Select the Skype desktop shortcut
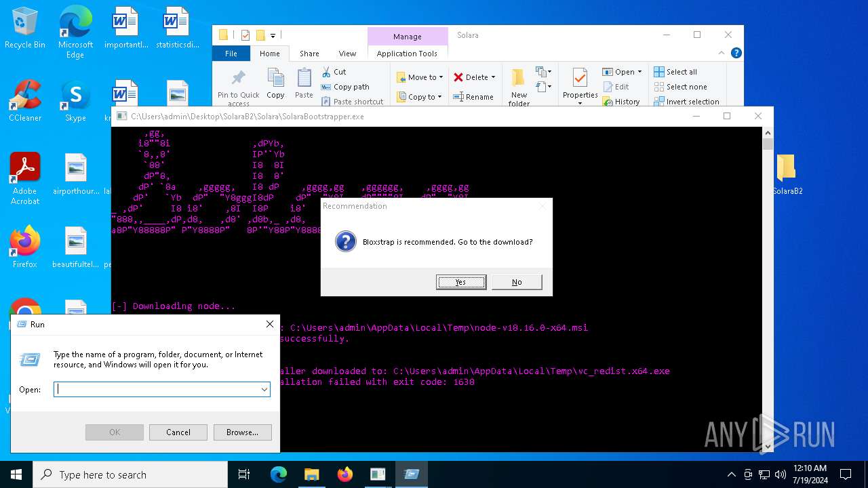Viewport: 868px width, 488px height. pos(75,101)
